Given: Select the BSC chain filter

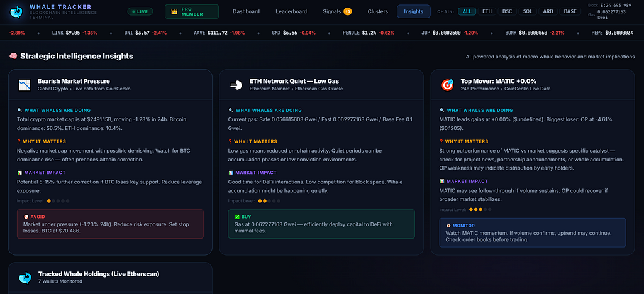Looking at the screenshot, I should click(x=508, y=11).
